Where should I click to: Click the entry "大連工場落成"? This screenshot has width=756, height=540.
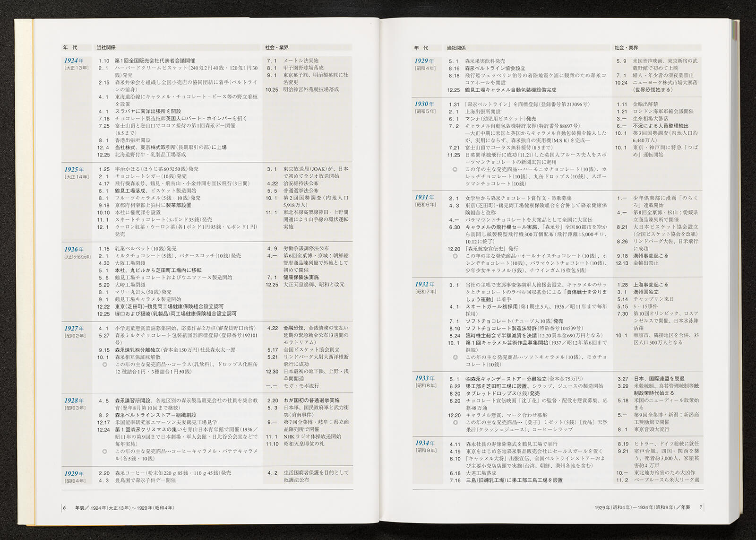click(481, 473)
